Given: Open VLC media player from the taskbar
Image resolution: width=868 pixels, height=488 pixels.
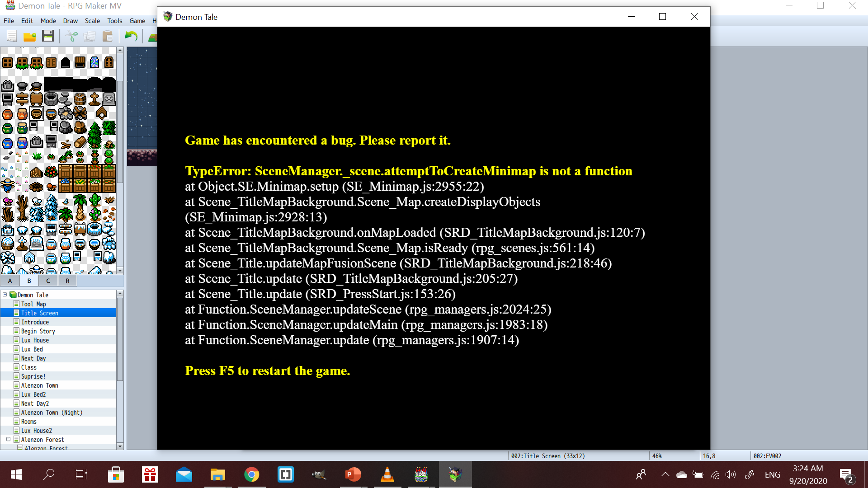Looking at the screenshot, I should 387,474.
